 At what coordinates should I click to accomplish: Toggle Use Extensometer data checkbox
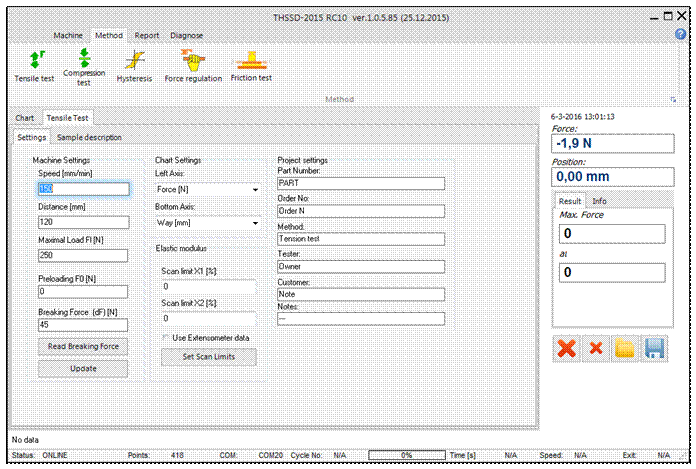click(x=166, y=338)
